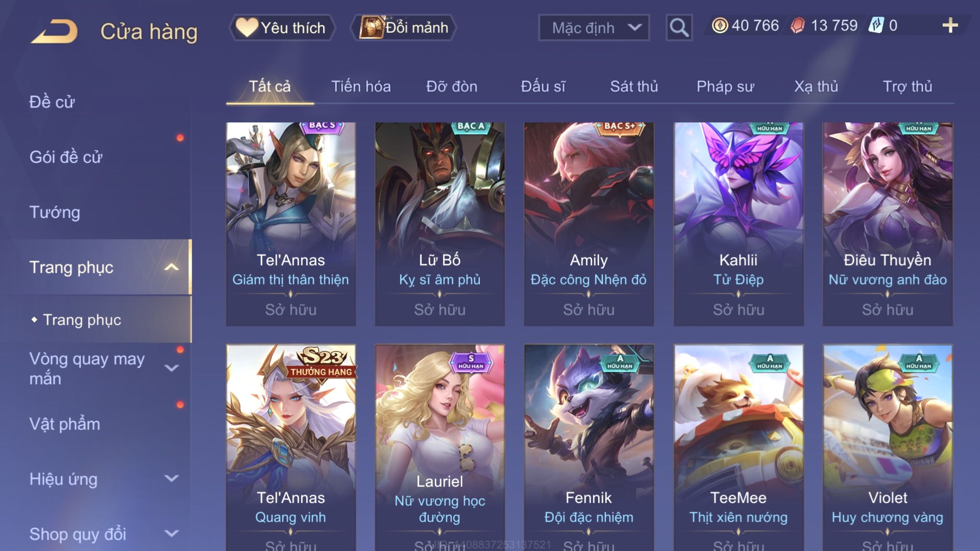Screen dimensions: 980x551
Task: Open Đổi mảnh fragment exchange
Action: pyautogui.click(x=403, y=28)
